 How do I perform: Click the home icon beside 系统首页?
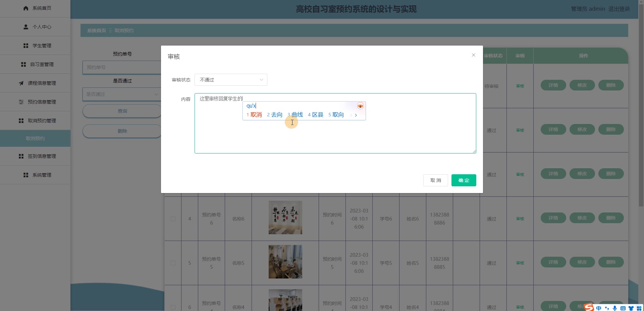coord(26,8)
